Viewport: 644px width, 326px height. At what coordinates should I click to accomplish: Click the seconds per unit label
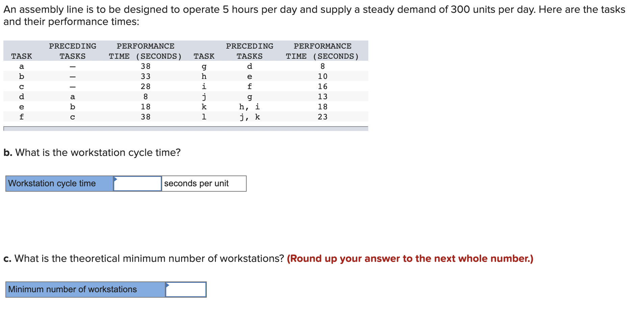click(x=196, y=184)
